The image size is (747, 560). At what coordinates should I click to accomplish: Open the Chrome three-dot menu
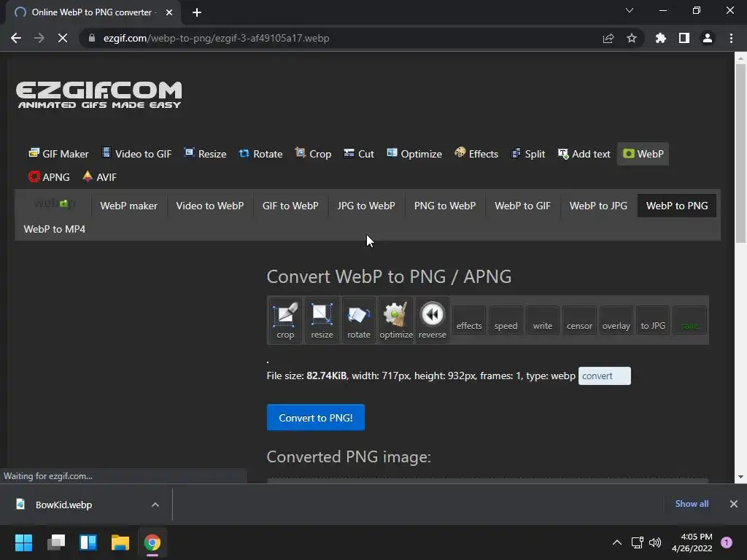click(731, 38)
